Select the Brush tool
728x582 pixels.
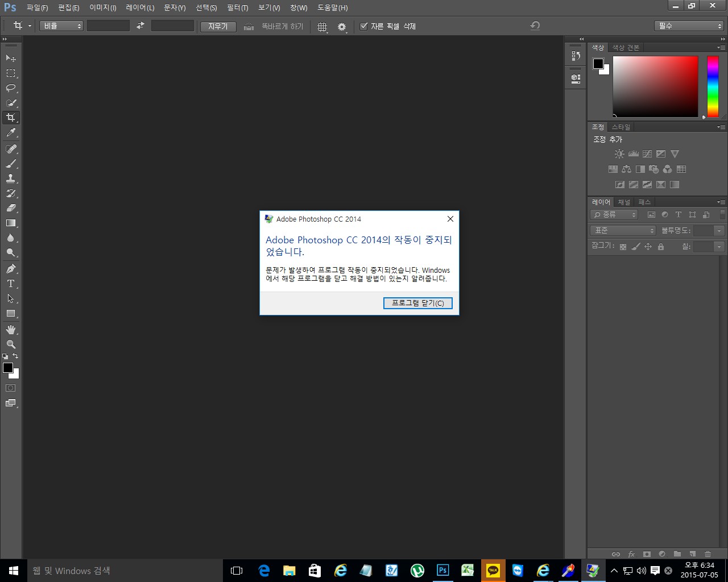pyautogui.click(x=11, y=164)
